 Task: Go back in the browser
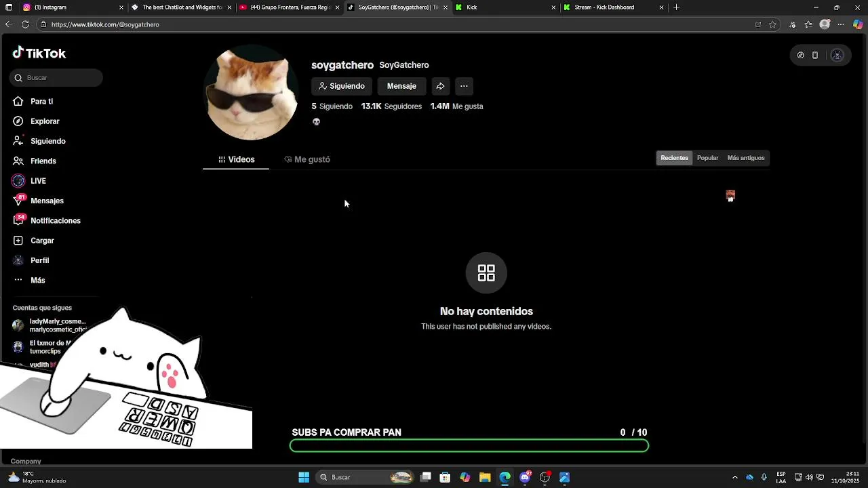[x=9, y=24]
